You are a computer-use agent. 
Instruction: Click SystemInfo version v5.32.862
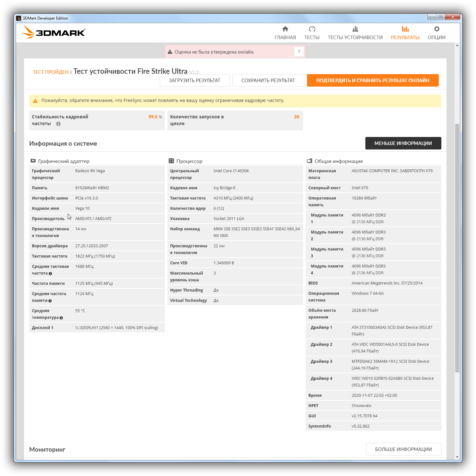tap(361, 426)
